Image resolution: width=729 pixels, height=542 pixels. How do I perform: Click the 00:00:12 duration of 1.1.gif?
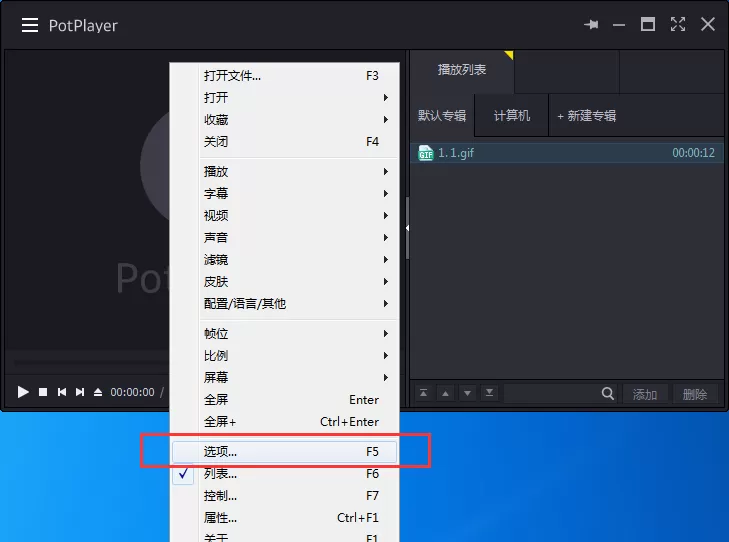point(693,153)
